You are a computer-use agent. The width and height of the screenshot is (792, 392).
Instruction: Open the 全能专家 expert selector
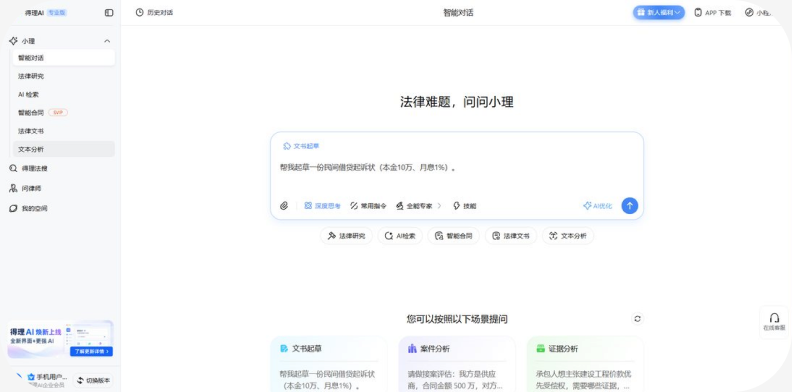click(419, 206)
